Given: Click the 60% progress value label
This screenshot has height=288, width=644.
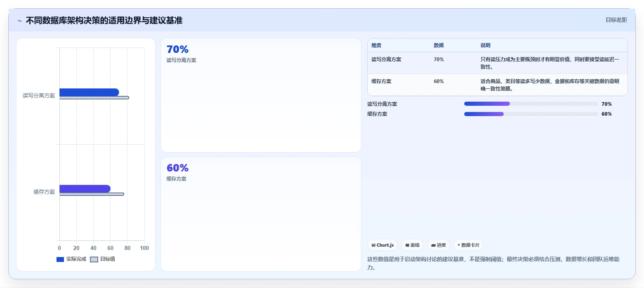Looking at the screenshot, I should (606, 114).
